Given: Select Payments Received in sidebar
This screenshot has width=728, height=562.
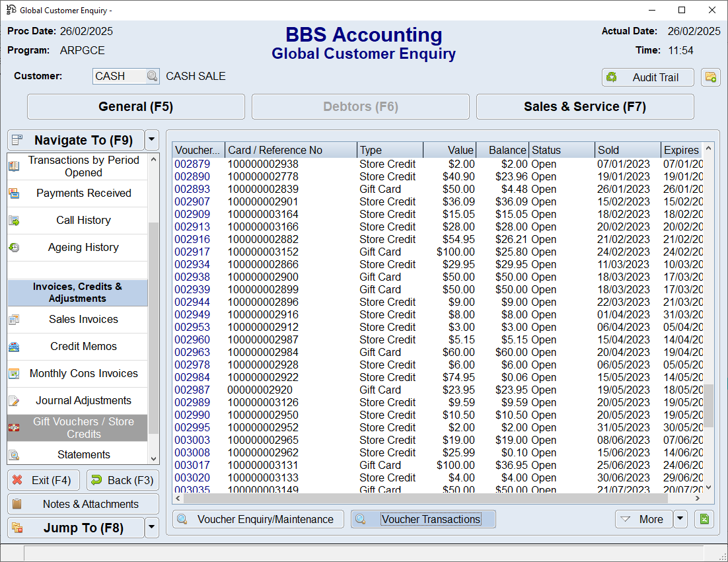Looking at the screenshot, I should (83, 193).
